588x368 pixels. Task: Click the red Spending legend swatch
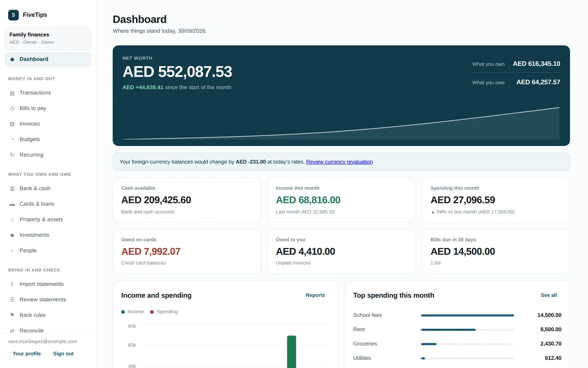[152, 312]
